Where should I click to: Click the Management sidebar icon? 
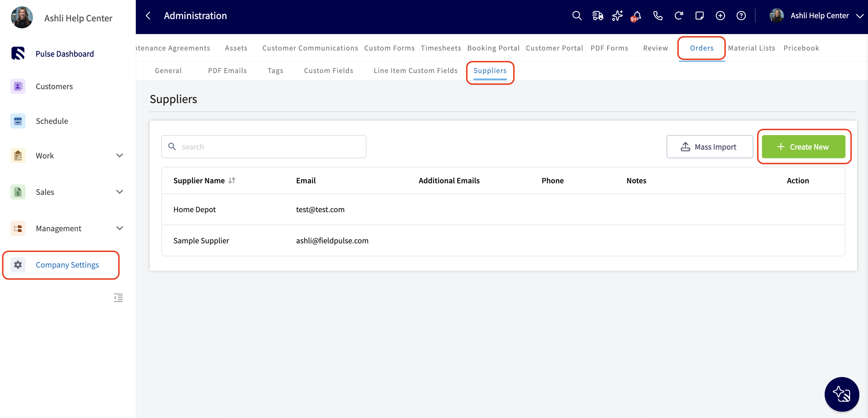click(18, 228)
